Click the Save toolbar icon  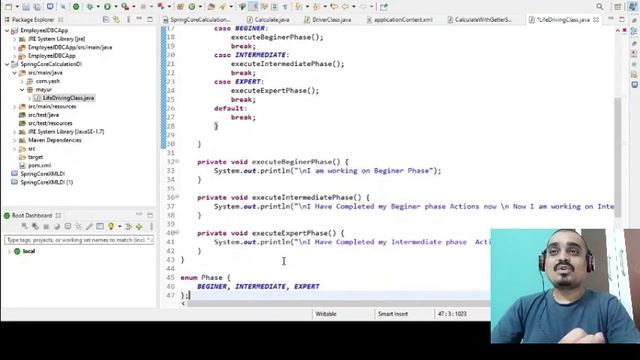[26, 7]
